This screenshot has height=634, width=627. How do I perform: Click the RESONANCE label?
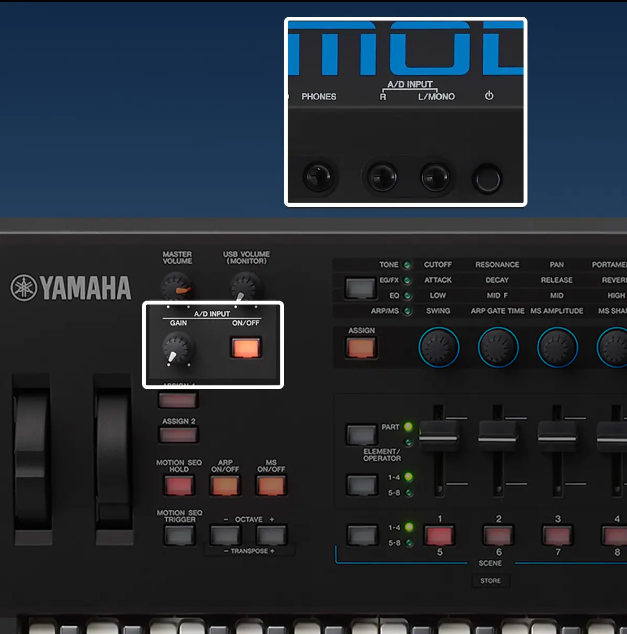click(x=497, y=264)
